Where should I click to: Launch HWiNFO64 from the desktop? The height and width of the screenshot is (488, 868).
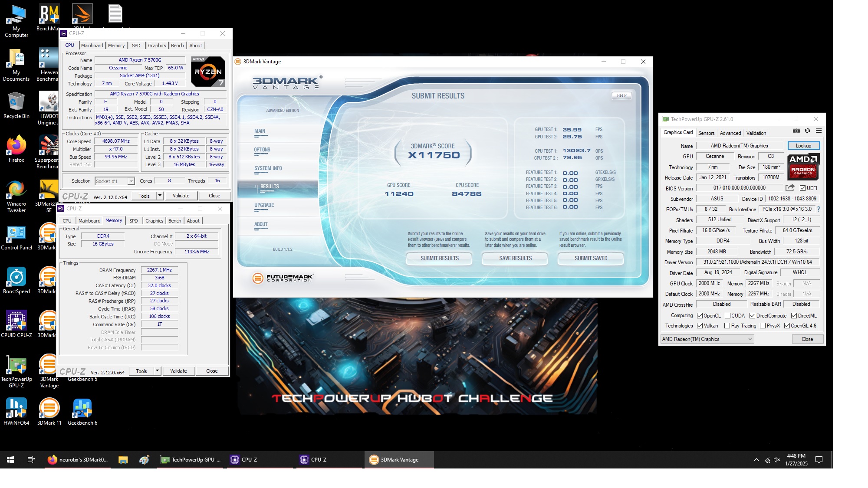(16, 412)
